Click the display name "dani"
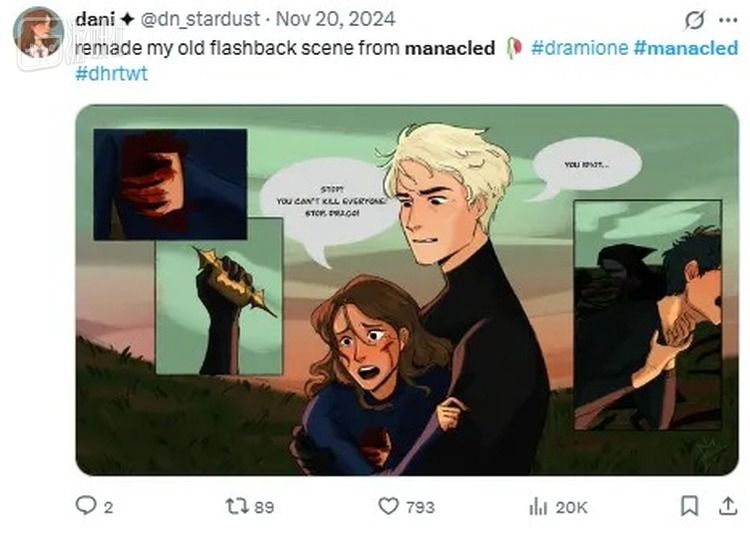Screen dimensions: 750x534 point(92,19)
